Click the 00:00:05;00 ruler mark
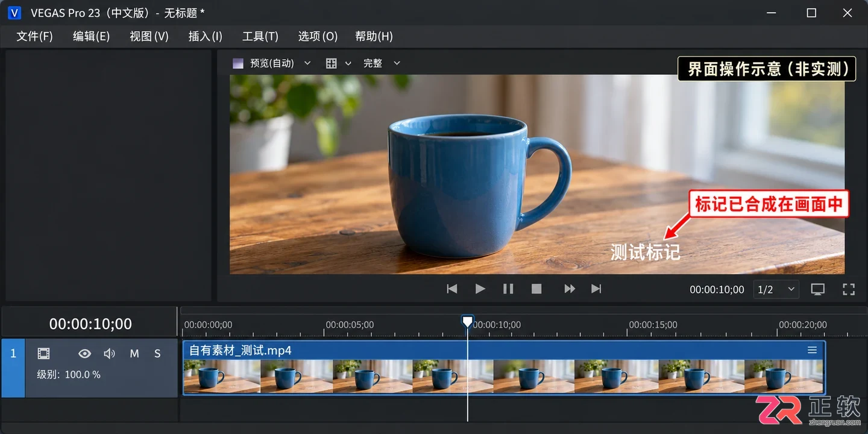This screenshot has width=868, height=434. [x=350, y=325]
